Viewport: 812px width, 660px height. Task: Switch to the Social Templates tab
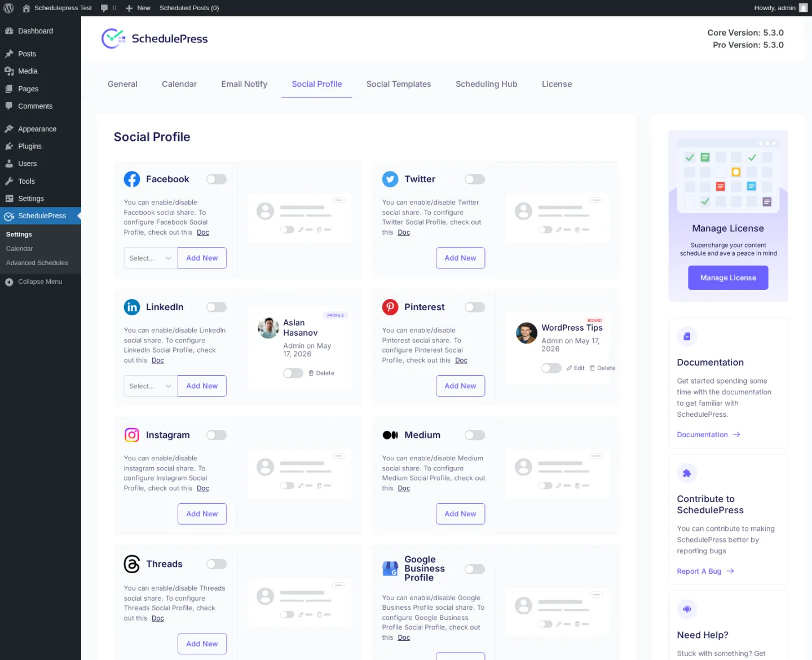point(399,84)
